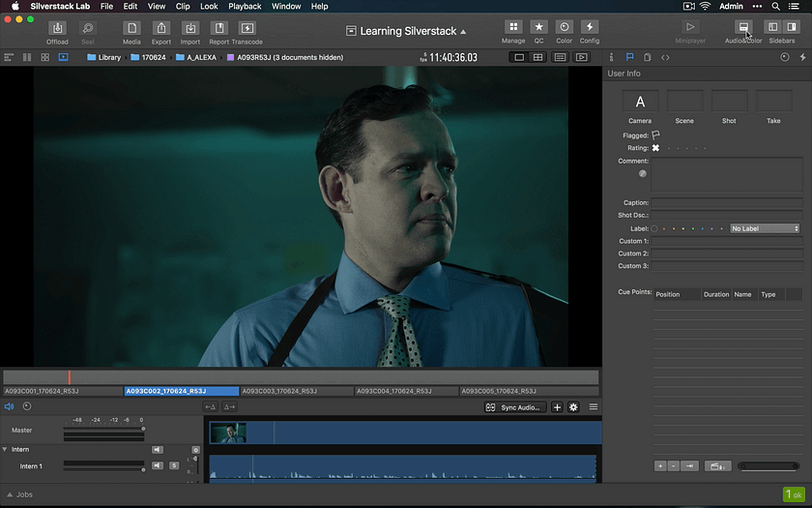Viewport: 812px width, 508px height.
Task: Open macOS Spotlight search
Action: tap(775, 6)
